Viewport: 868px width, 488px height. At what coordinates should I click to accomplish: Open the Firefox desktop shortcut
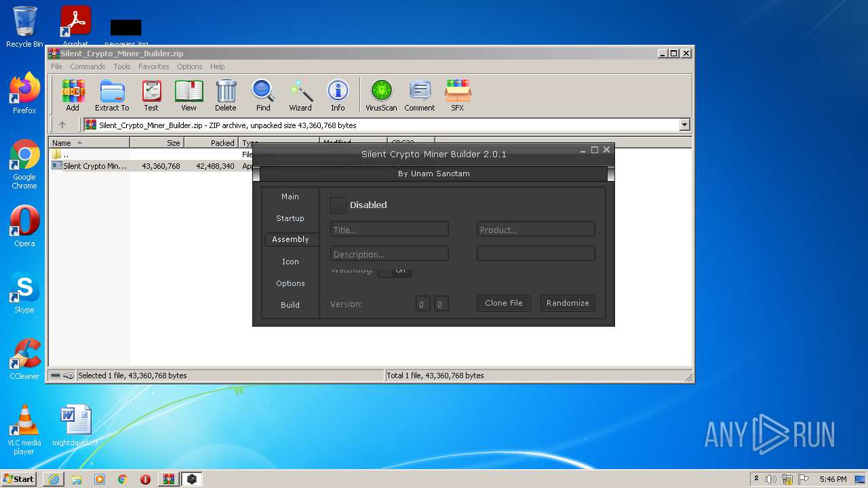(x=24, y=94)
